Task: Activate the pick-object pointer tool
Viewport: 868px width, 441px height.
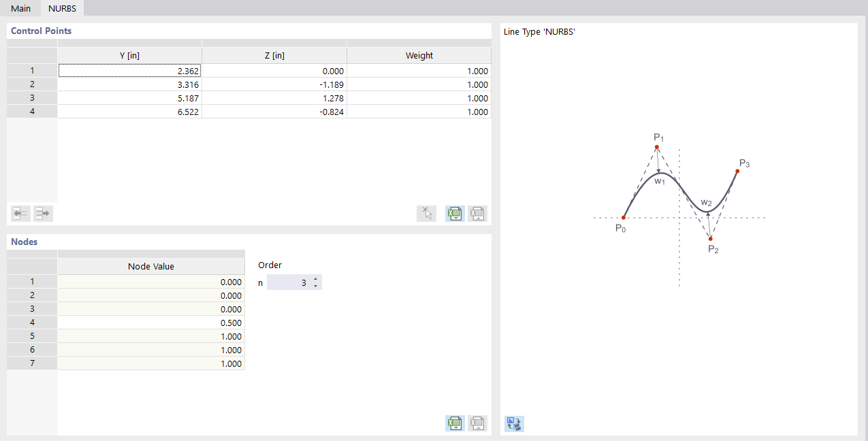Action: point(427,213)
